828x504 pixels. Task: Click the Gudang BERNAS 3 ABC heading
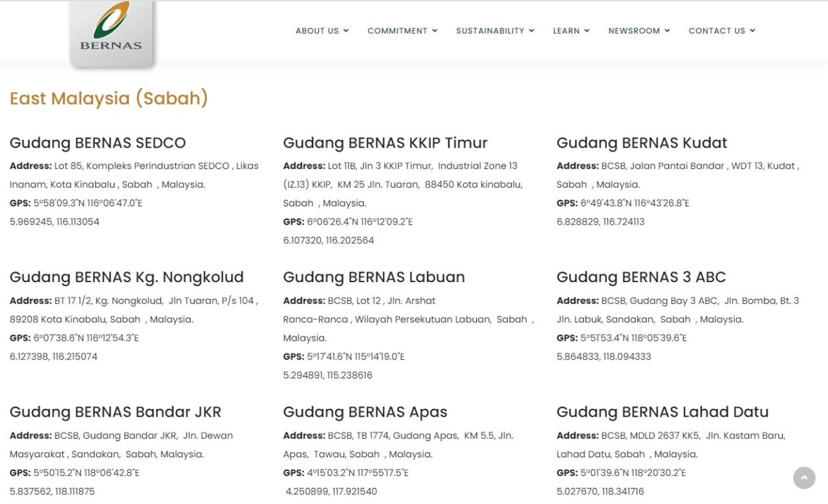click(640, 277)
